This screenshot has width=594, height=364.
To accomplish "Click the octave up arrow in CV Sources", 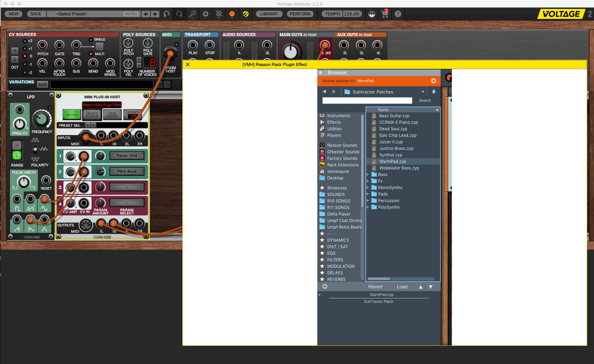I will tap(15, 51).
